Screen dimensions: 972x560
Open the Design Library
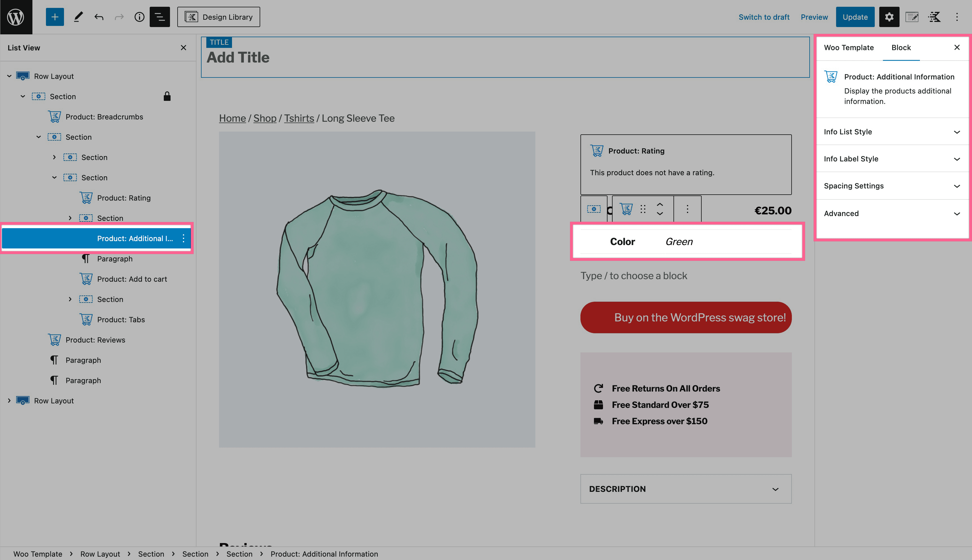(218, 17)
